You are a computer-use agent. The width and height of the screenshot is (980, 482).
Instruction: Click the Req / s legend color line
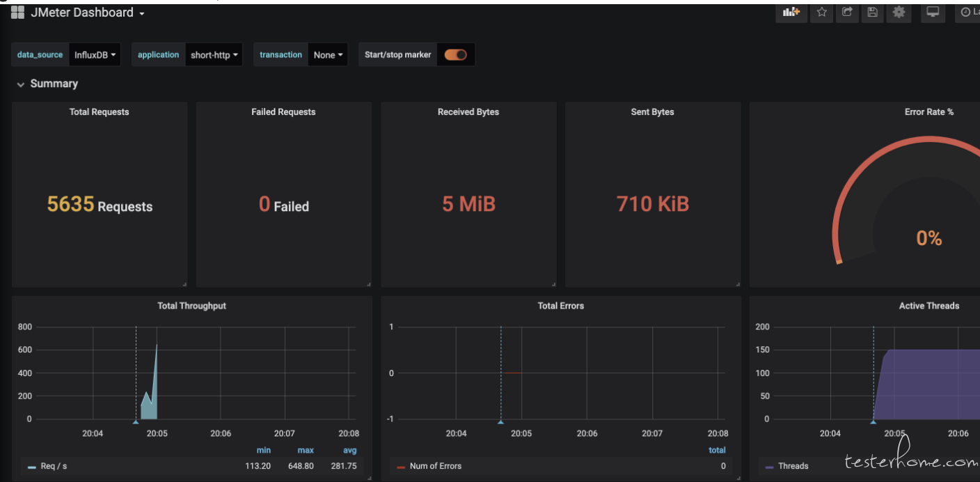pyautogui.click(x=32, y=467)
